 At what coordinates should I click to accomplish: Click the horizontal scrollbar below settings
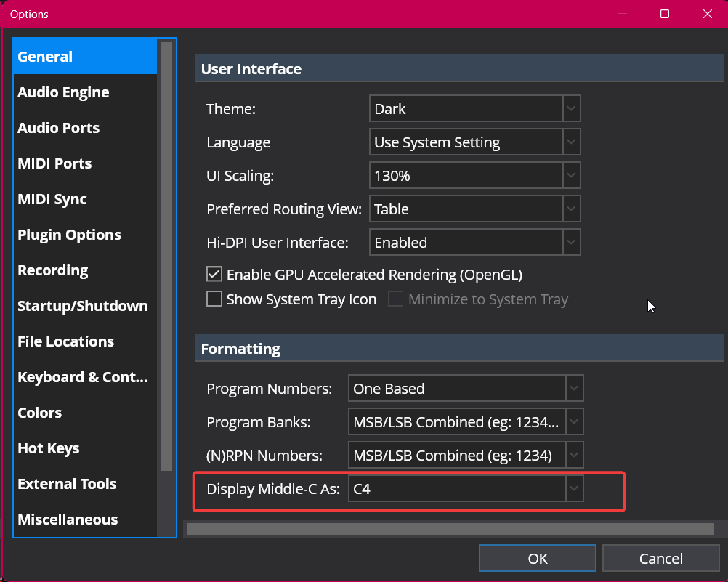tap(450, 528)
